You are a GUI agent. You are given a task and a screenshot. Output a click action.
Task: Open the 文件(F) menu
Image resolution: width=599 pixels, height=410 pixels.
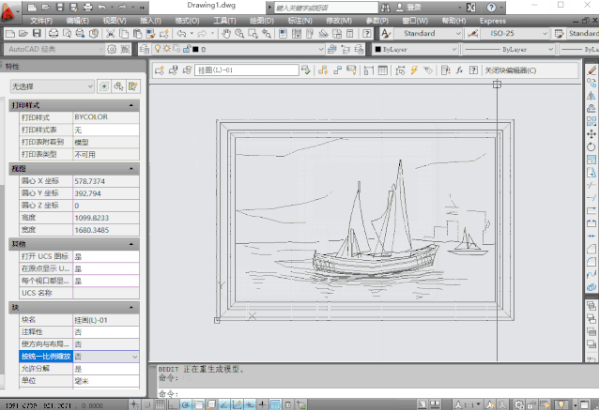pyautogui.click(x=41, y=21)
